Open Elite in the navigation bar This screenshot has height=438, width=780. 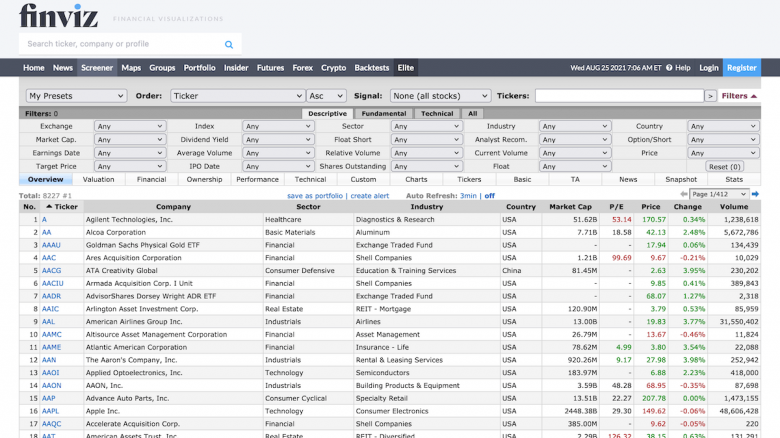[405, 68]
